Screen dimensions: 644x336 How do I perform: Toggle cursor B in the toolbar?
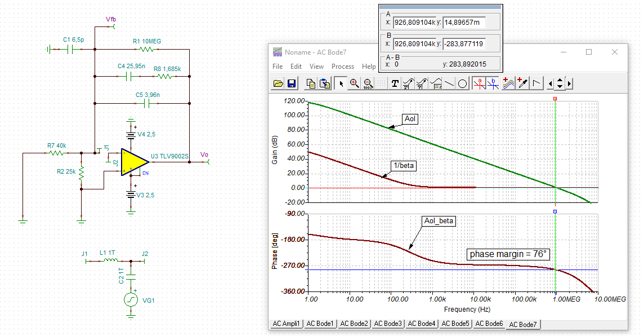(x=493, y=83)
